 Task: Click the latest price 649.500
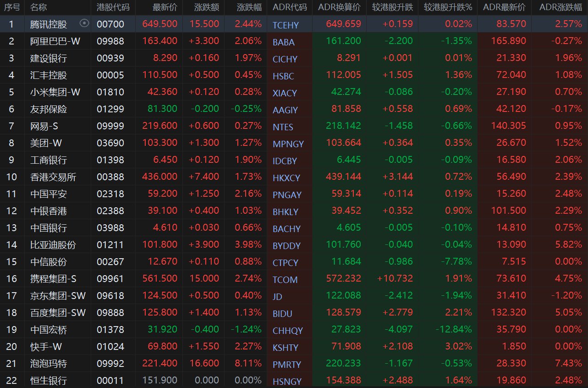[160, 24]
